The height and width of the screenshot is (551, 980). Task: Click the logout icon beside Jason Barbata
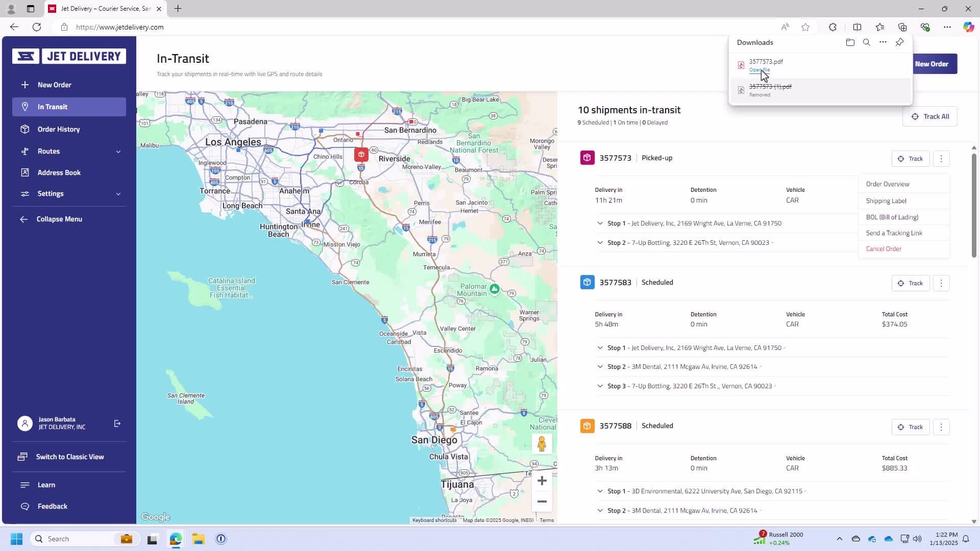[x=117, y=423]
